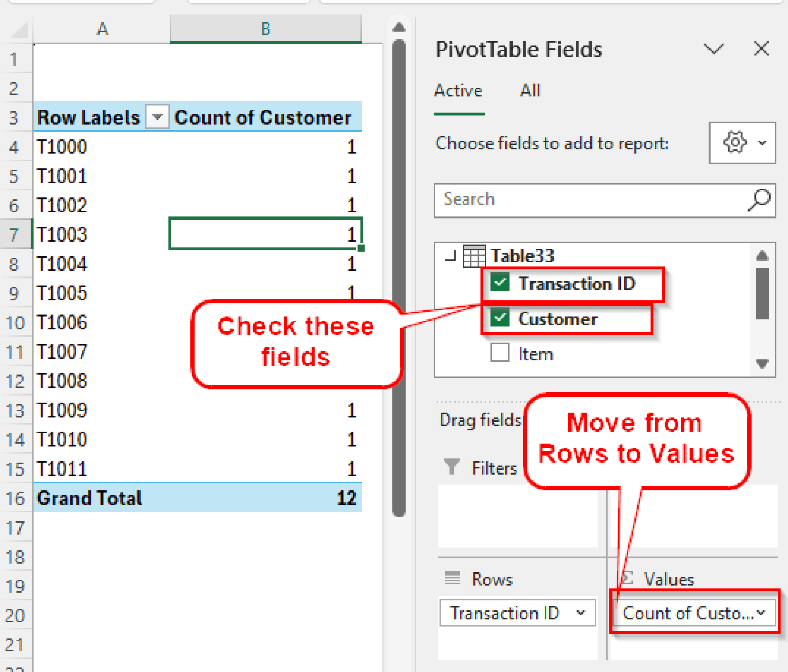788x672 pixels.
Task: Open the PivotTable Fields settings gear icon
Action: (x=735, y=143)
